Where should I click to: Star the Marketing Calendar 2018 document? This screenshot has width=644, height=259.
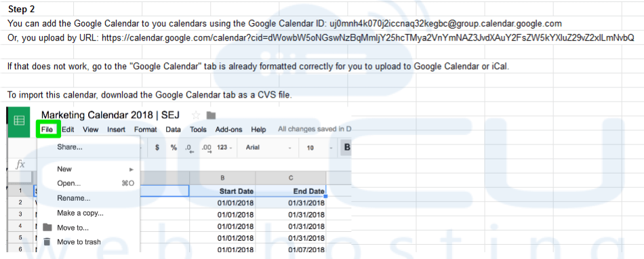[x=197, y=115]
